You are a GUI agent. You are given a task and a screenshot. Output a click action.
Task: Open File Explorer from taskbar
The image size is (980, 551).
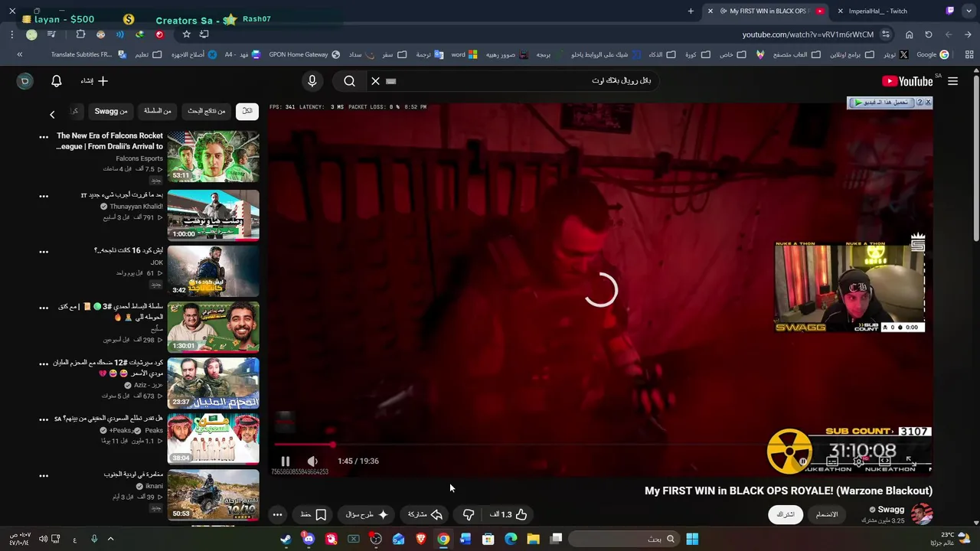pyautogui.click(x=534, y=540)
